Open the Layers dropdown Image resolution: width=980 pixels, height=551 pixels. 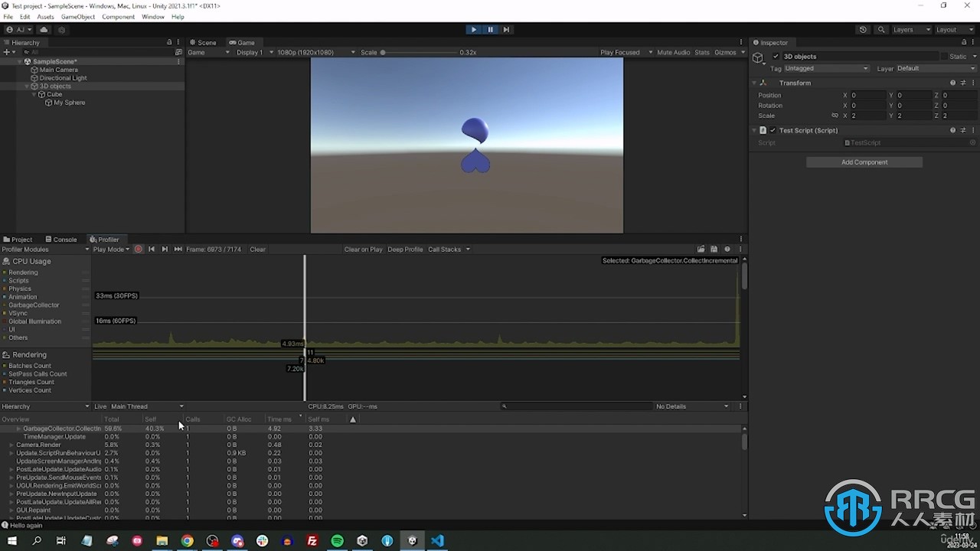click(x=911, y=30)
